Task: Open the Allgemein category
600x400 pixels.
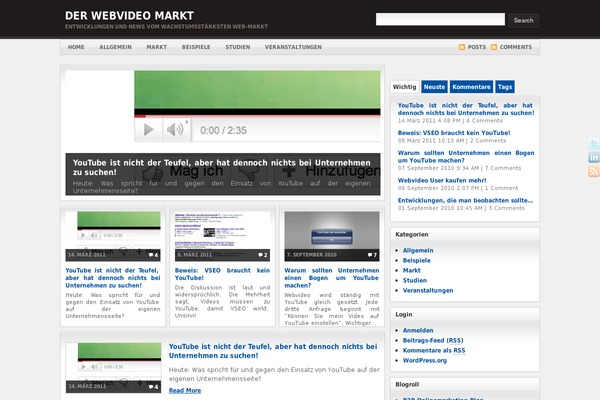Action: point(418,250)
